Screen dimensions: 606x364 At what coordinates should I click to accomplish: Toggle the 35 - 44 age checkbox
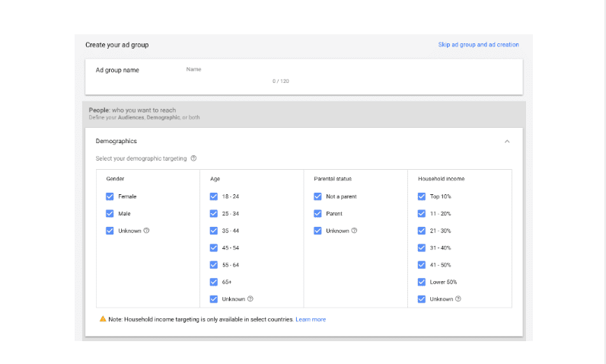tap(214, 231)
